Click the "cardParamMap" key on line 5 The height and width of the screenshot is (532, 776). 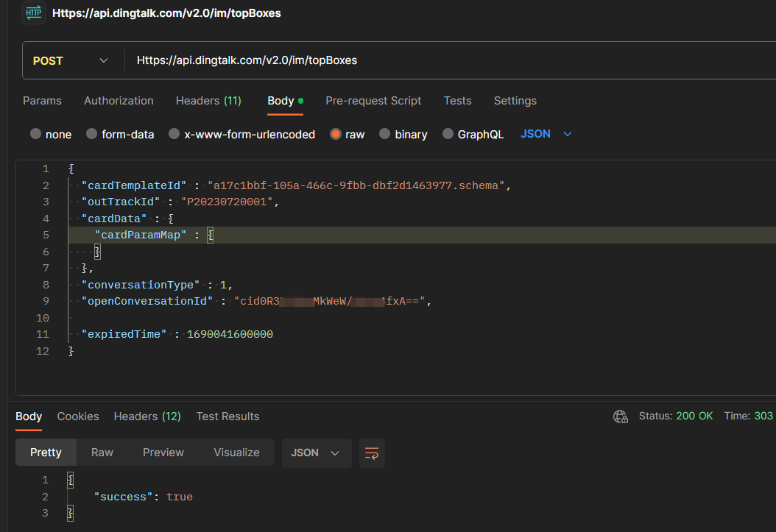pos(141,235)
